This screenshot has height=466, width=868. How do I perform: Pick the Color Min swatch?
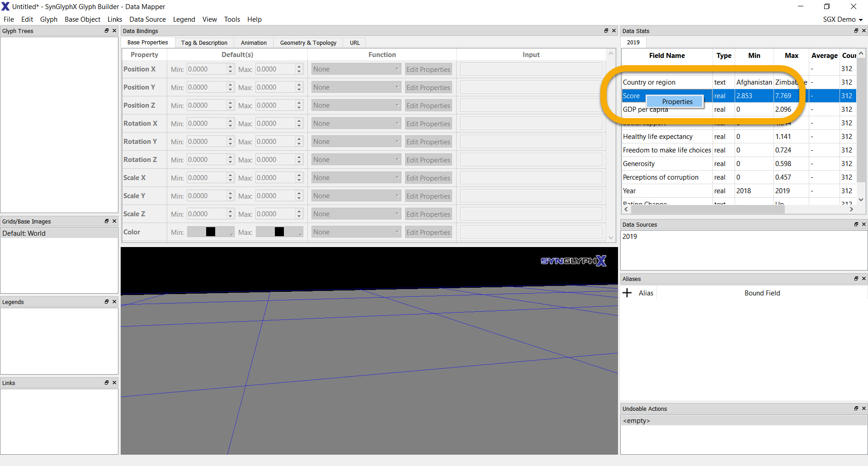pos(211,232)
